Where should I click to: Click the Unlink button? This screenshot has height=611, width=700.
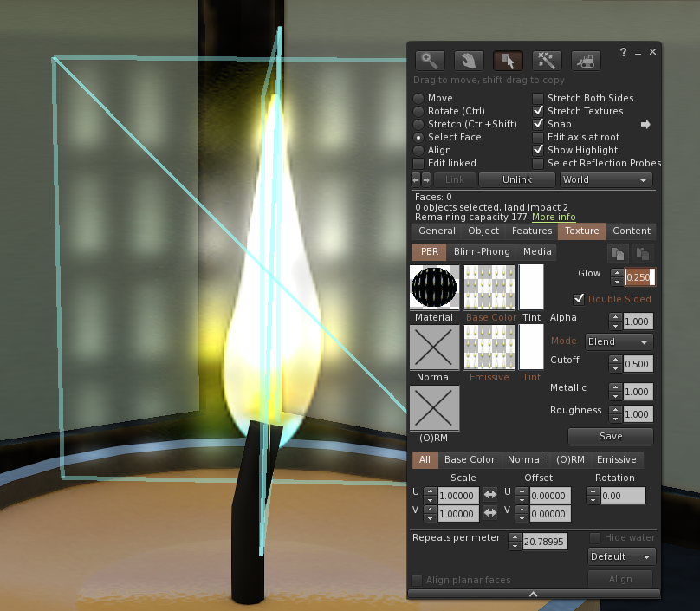coord(517,180)
